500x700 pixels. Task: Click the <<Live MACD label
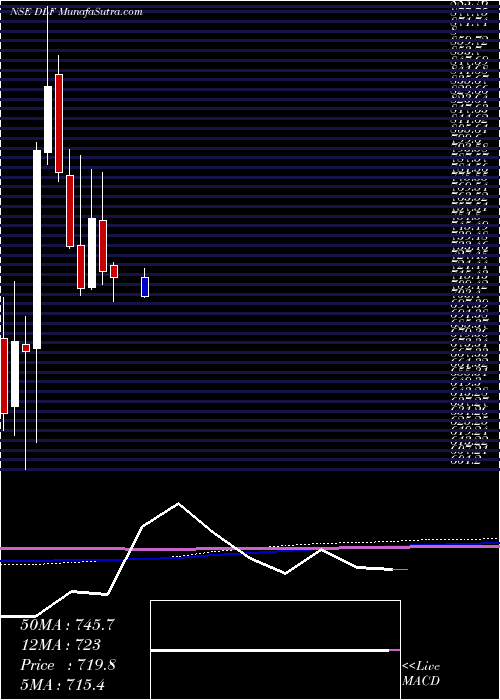pos(421,674)
